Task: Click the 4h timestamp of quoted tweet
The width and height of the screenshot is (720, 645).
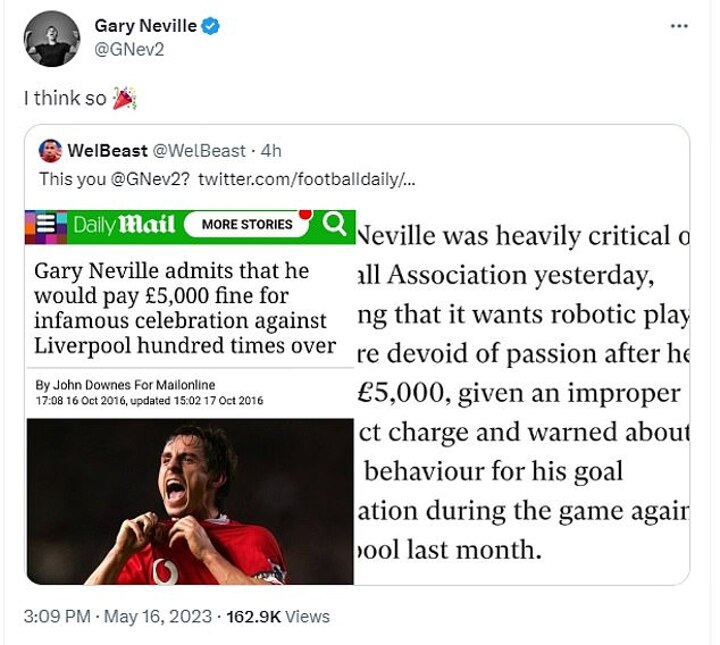Action: coord(271,151)
